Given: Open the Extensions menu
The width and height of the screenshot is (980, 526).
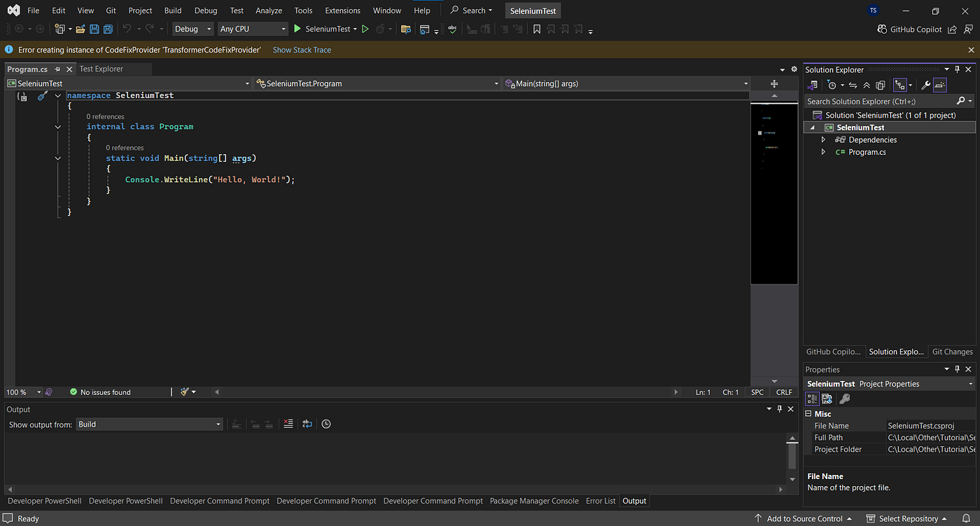Looking at the screenshot, I should (x=343, y=11).
